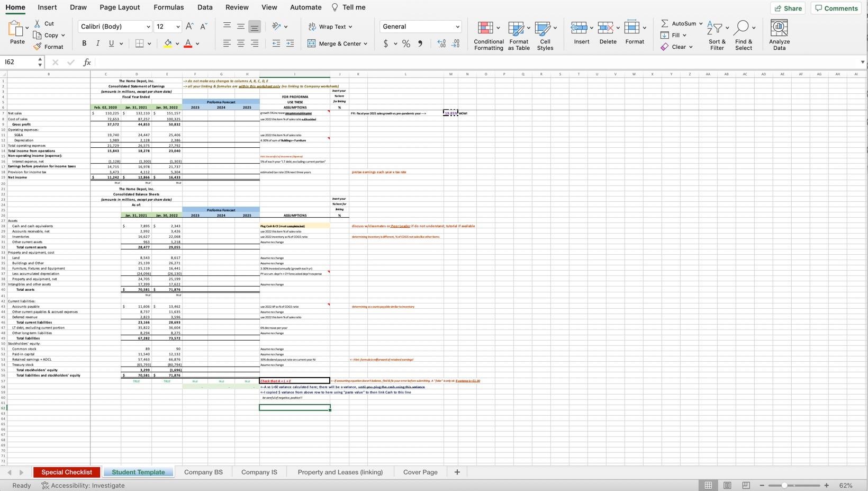This screenshot has height=491, width=868.
Task: Decrease the indent level
Action: (x=276, y=43)
